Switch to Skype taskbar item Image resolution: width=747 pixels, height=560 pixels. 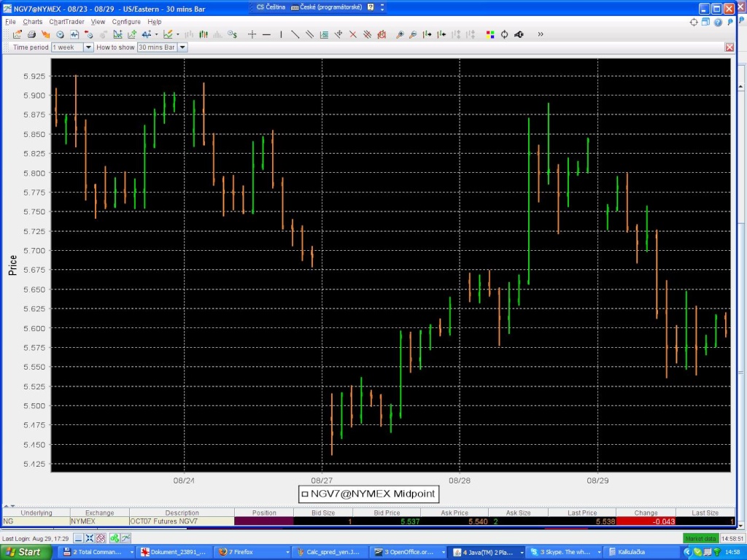(565, 552)
